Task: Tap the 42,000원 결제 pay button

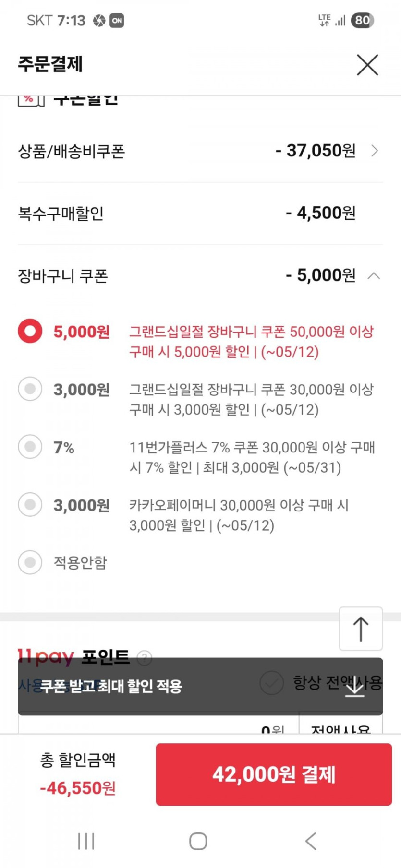Action: (x=274, y=774)
